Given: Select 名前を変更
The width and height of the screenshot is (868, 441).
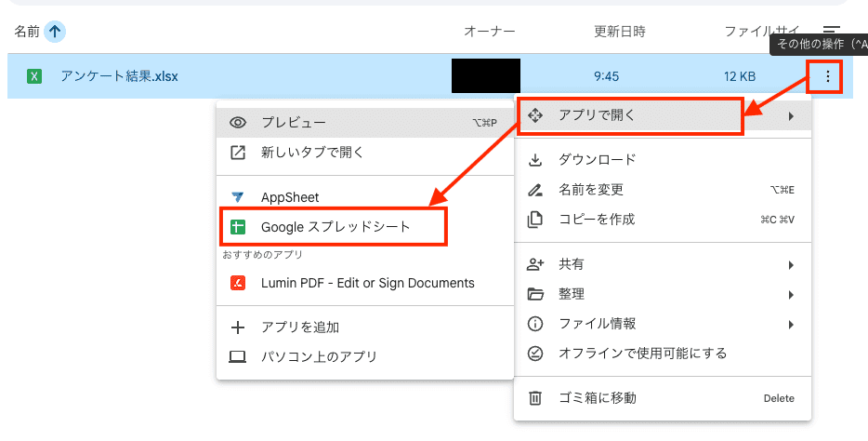Looking at the screenshot, I should (663, 190).
